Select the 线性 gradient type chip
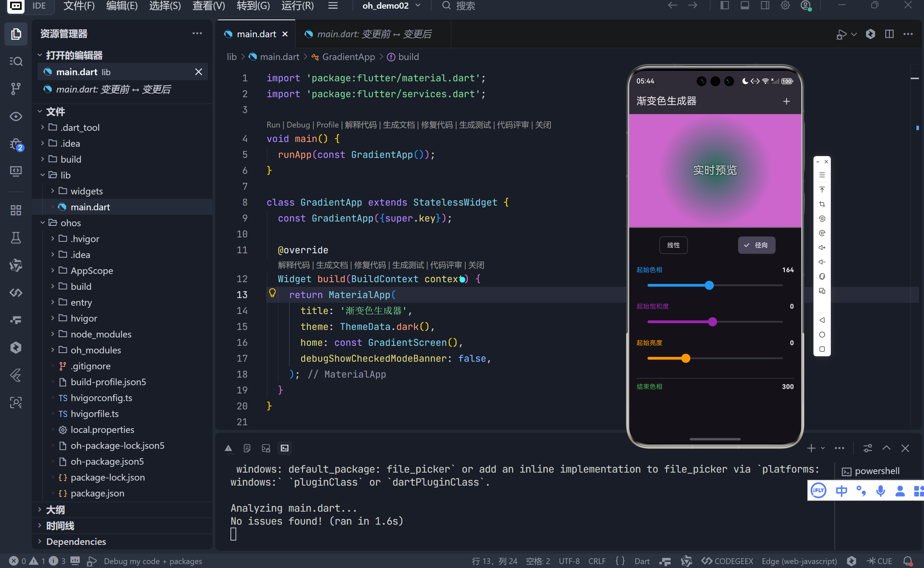Screen dimensions: 924x568 673,245
